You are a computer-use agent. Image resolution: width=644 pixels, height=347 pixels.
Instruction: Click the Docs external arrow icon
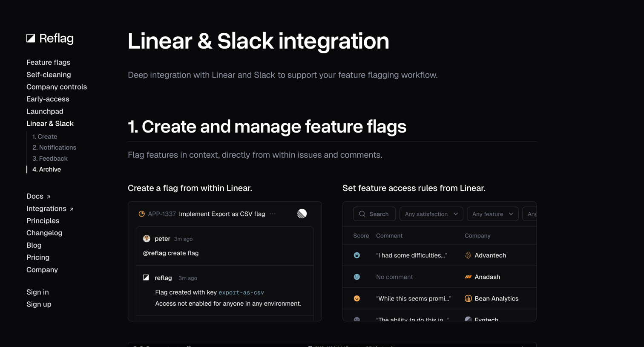coord(49,197)
